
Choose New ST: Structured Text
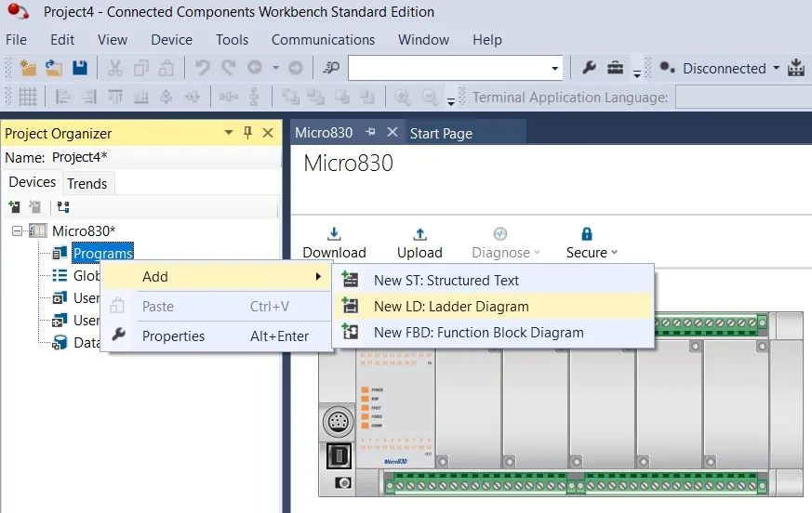tap(492, 280)
